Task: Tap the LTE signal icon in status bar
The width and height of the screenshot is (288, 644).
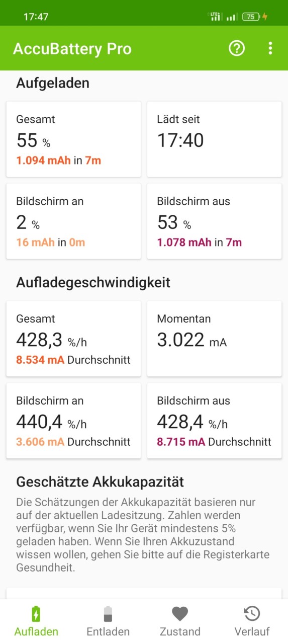Action: [x=215, y=17]
